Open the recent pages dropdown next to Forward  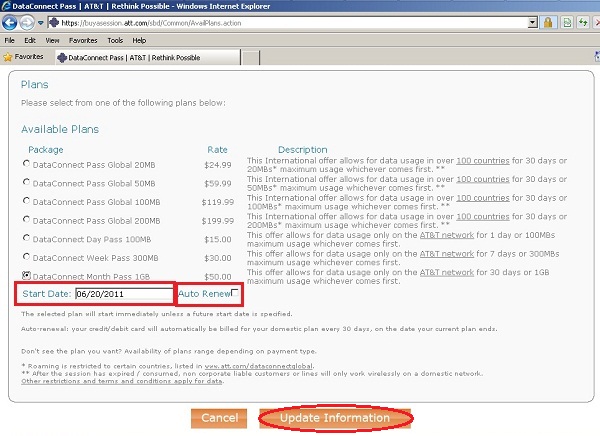(x=40, y=23)
